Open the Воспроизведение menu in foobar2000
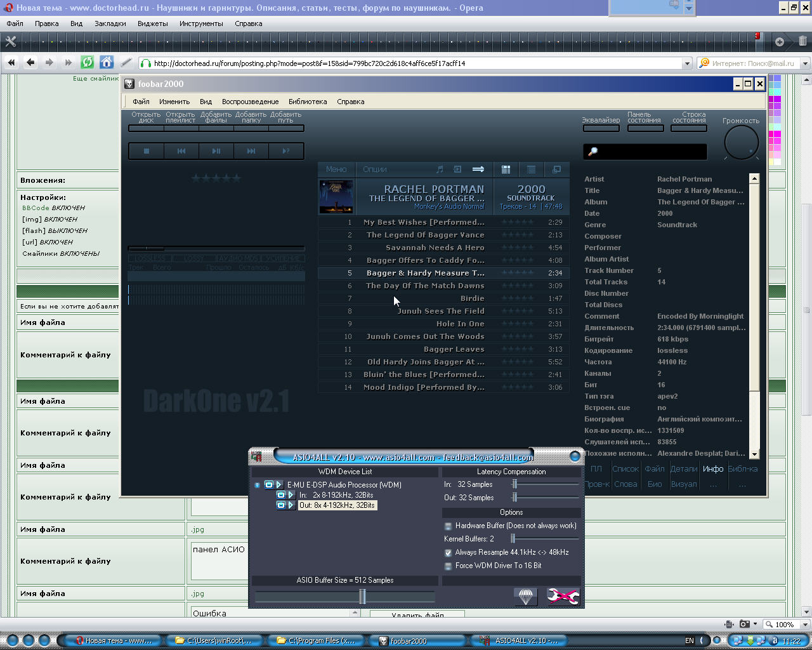Screen dimensions: 812x650 250,102
